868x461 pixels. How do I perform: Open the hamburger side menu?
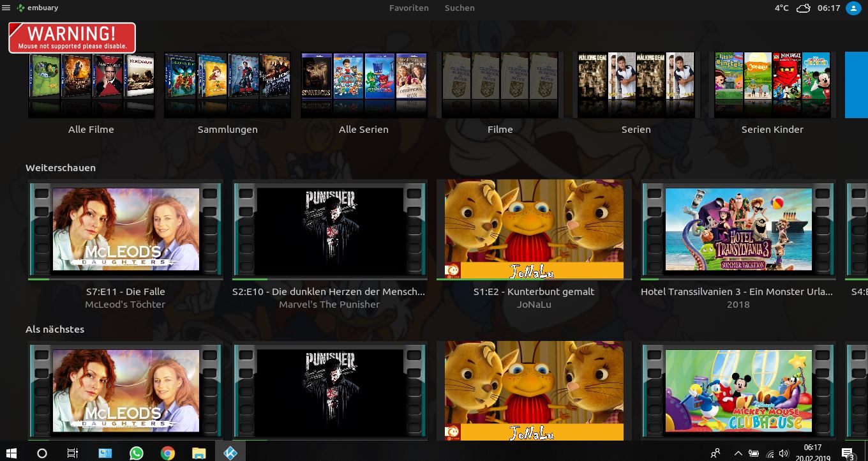tap(6, 8)
